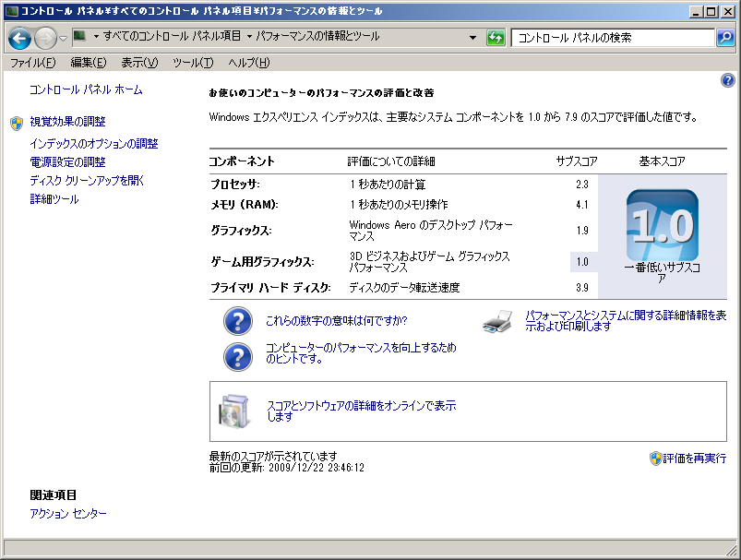The width and height of the screenshot is (741, 560).
Task: Click the サブスコア column header
Action: click(x=577, y=161)
